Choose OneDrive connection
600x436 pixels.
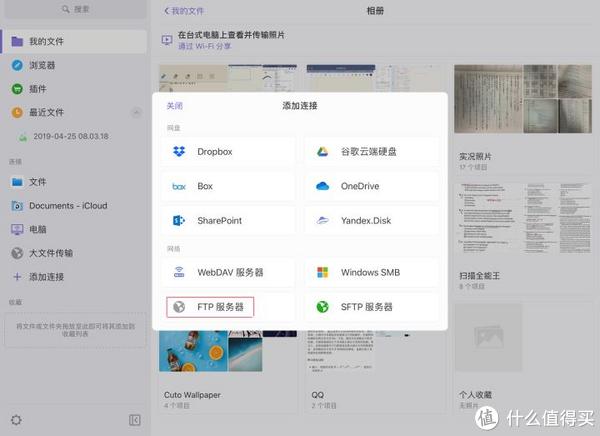coord(372,186)
